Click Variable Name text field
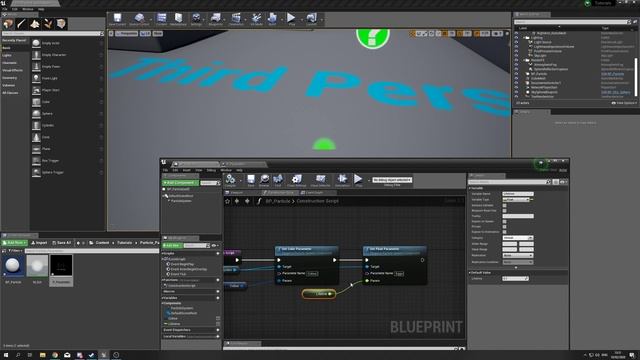 coord(518,194)
